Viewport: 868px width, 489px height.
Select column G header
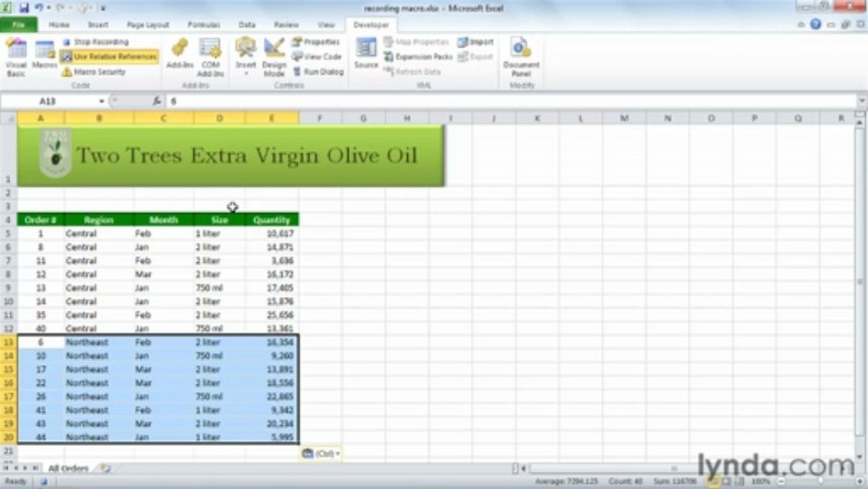click(363, 118)
